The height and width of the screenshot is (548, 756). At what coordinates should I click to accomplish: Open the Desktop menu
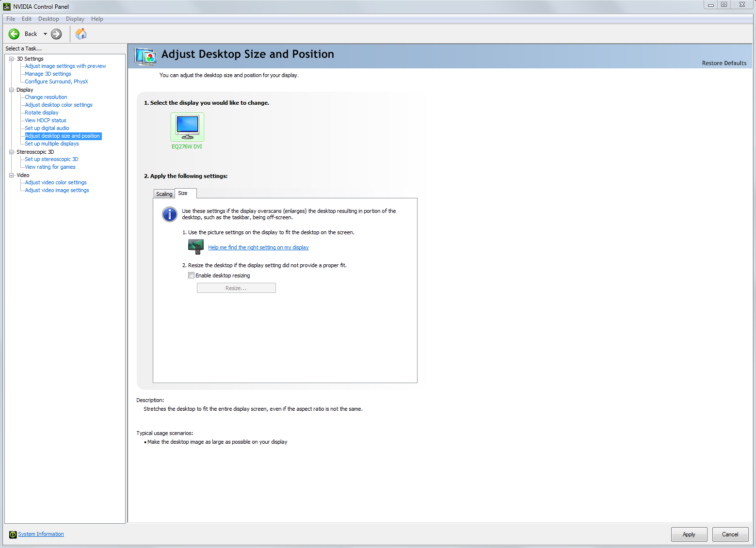pyautogui.click(x=48, y=19)
